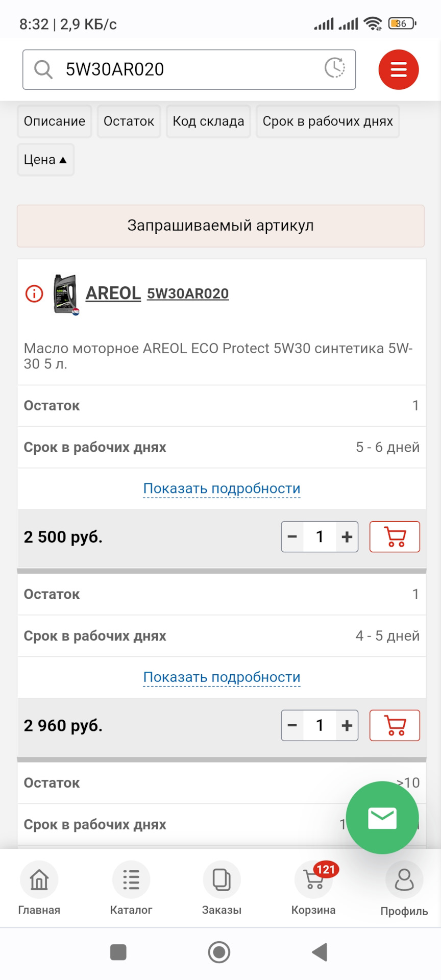Sort by Остаток column
This screenshot has height=980, width=441.
(129, 121)
